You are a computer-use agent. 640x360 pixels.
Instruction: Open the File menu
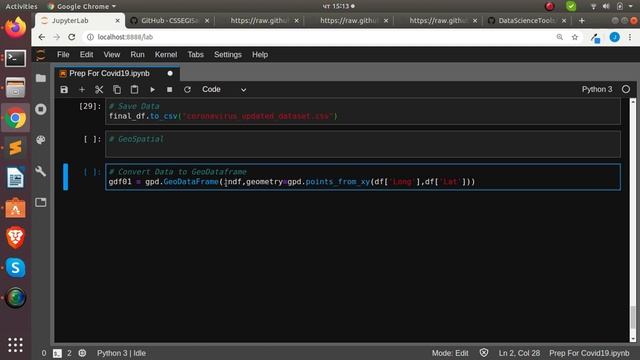(63, 55)
